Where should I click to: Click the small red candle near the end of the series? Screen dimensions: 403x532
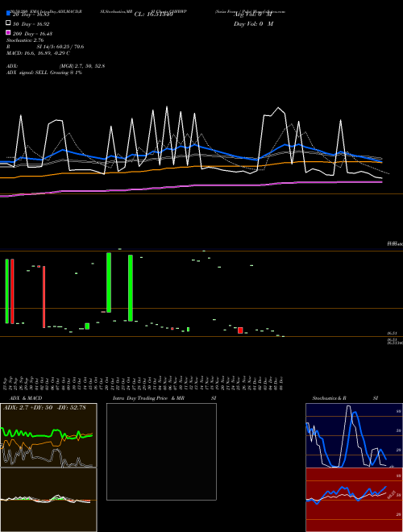pyautogui.click(x=240, y=330)
